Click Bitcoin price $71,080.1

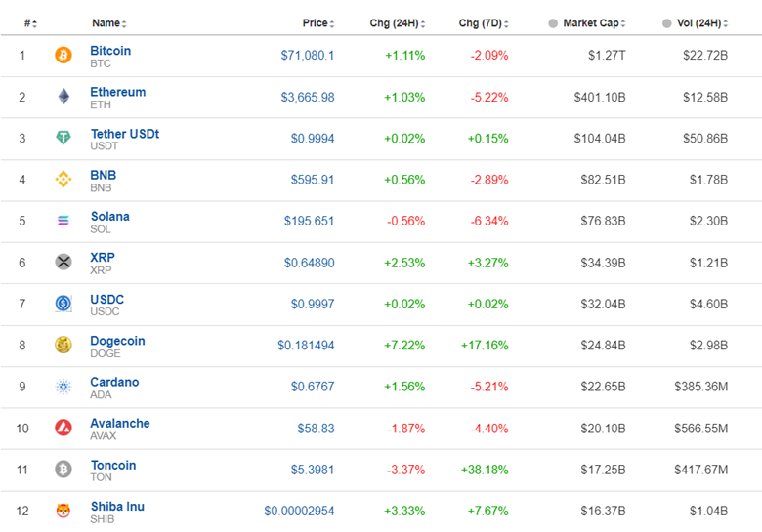pyautogui.click(x=308, y=56)
